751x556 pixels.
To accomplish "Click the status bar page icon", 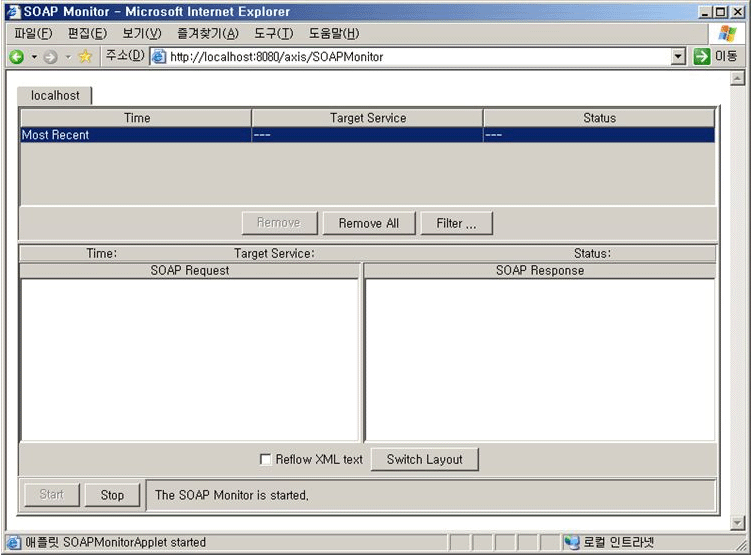I will point(13,543).
